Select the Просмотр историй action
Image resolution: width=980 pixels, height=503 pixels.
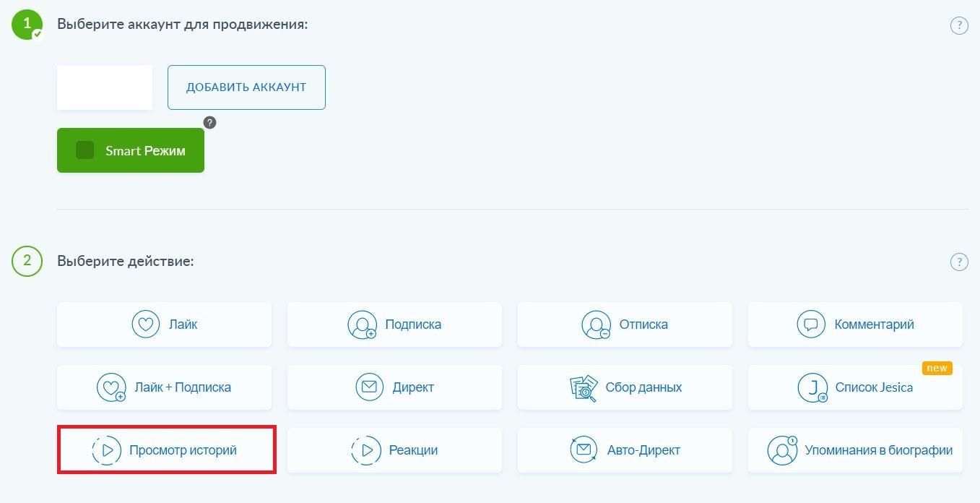click(166, 450)
